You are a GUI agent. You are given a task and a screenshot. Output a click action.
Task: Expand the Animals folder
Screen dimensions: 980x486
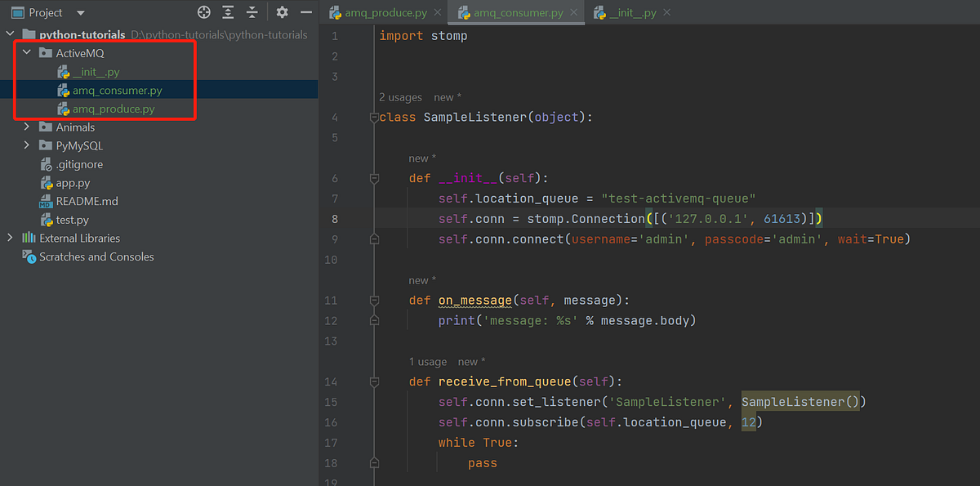(24, 127)
